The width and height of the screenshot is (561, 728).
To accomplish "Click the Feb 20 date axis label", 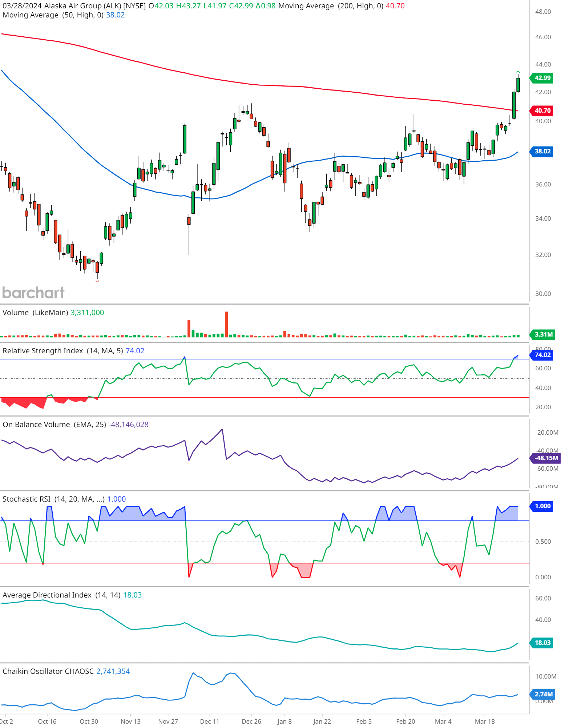I will pos(405,721).
